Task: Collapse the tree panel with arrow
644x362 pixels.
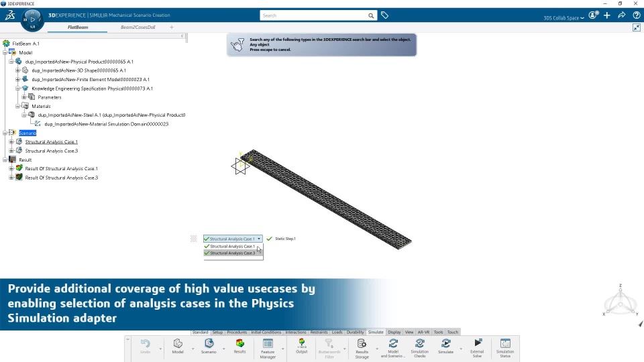Action: (182, 36)
